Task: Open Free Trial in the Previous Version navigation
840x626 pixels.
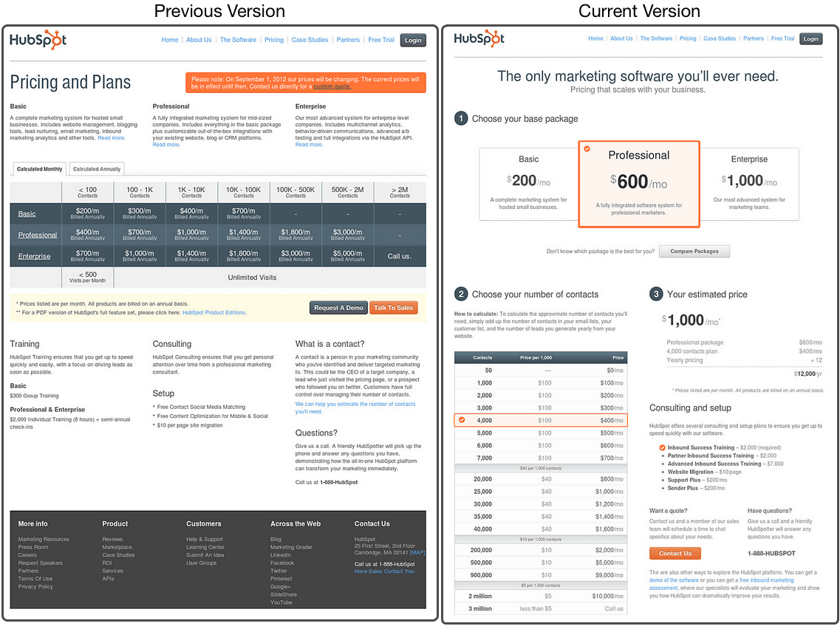Action: [381, 40]
